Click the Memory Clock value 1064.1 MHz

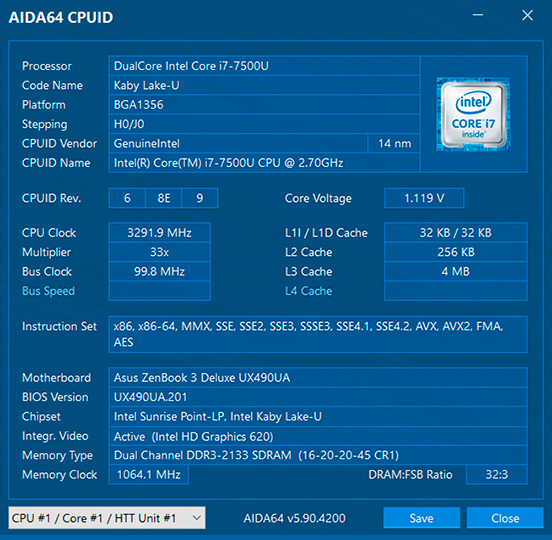[149, 475]
